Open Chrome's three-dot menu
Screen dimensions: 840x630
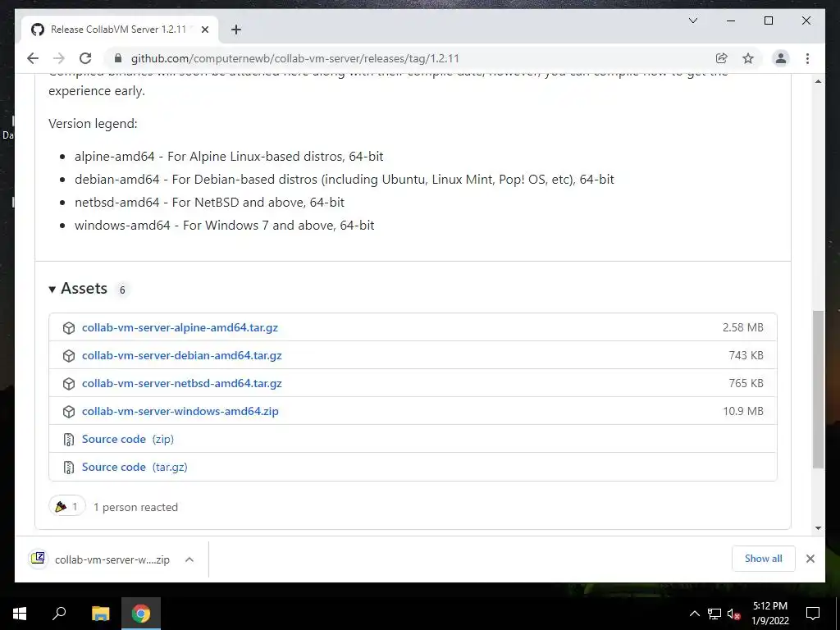tap(807, 58)
